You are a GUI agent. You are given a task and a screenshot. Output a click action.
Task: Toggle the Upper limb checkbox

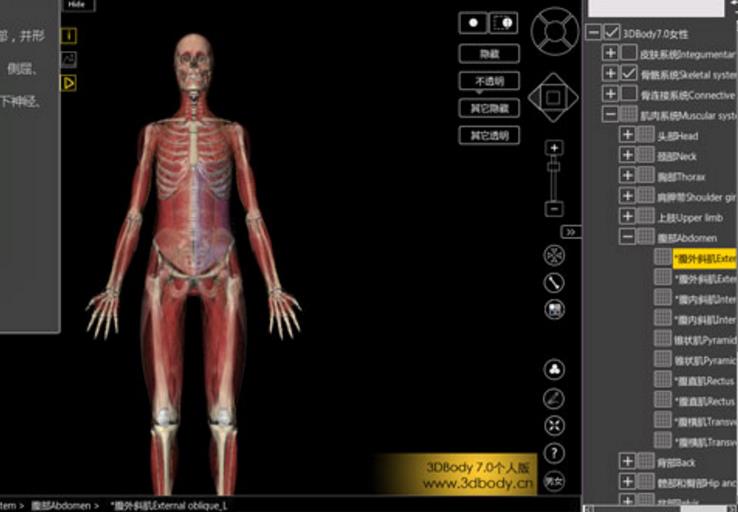pyautogui.click(x=646, y=216)
